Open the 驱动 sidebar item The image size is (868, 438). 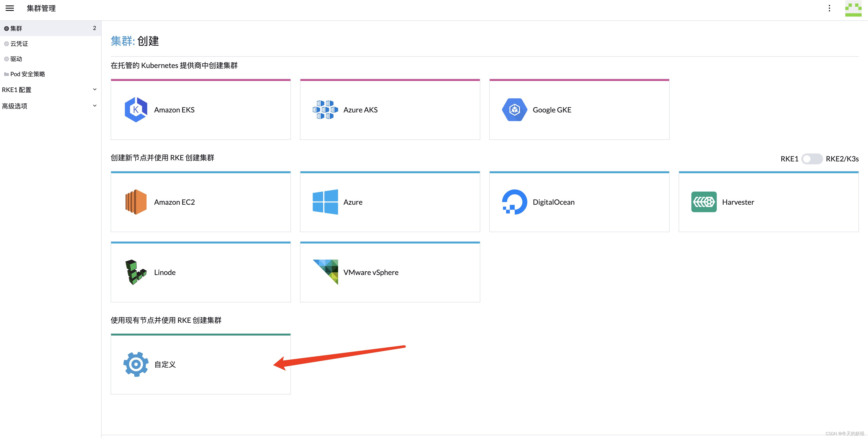tap(51, 59)
